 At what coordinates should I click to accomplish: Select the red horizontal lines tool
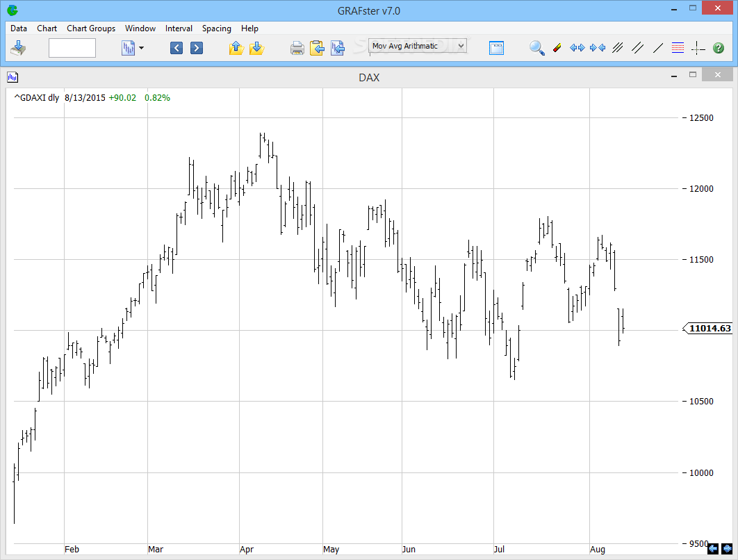tap(678, 48)
